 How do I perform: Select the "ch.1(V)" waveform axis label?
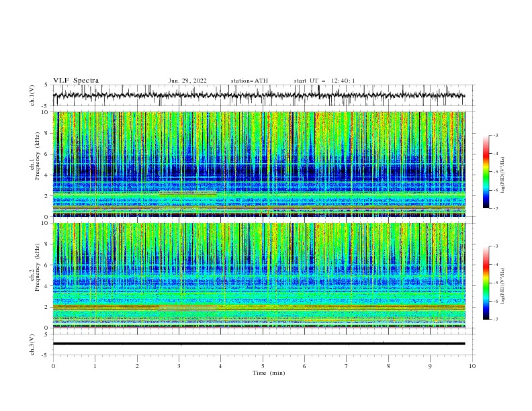32,95
